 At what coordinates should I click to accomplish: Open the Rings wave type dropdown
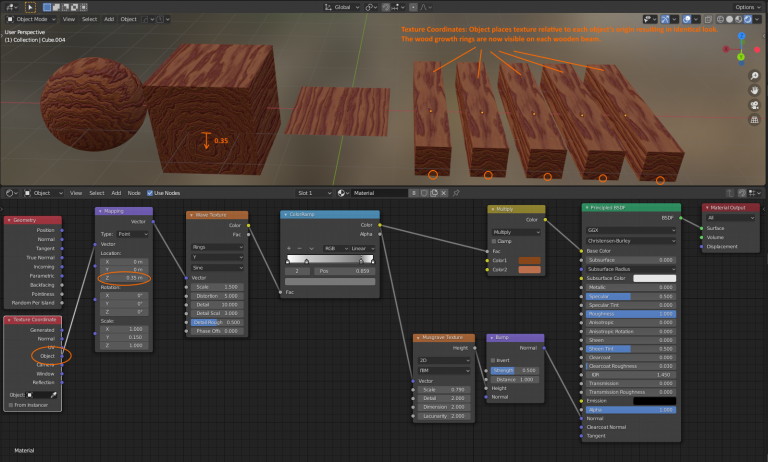215,247
